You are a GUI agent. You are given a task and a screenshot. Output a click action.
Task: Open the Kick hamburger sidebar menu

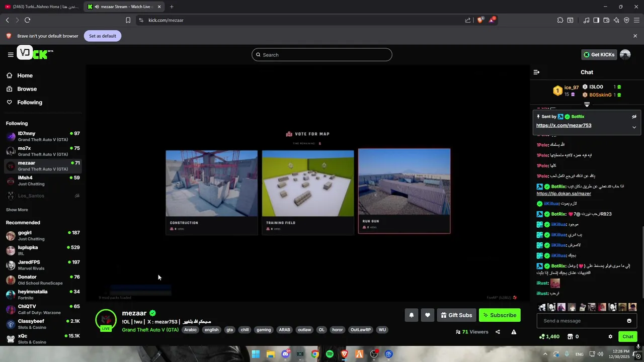click(x=11, y=54)
